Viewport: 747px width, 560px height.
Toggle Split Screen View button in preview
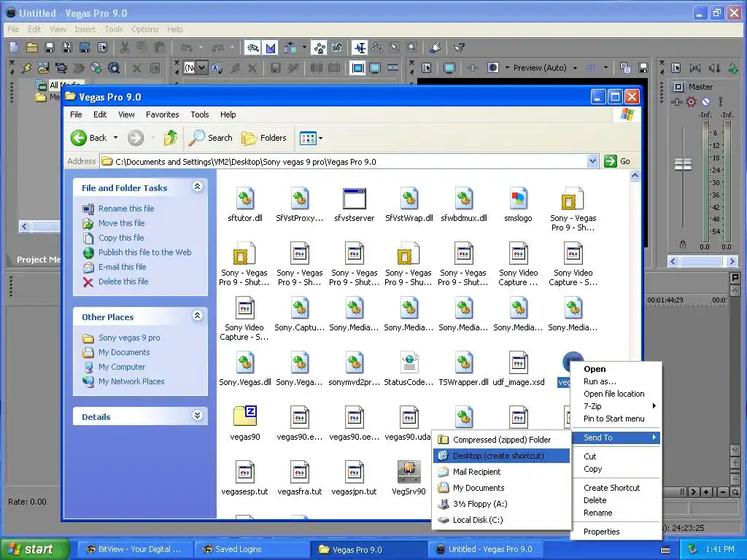click(x=493, y=68)
